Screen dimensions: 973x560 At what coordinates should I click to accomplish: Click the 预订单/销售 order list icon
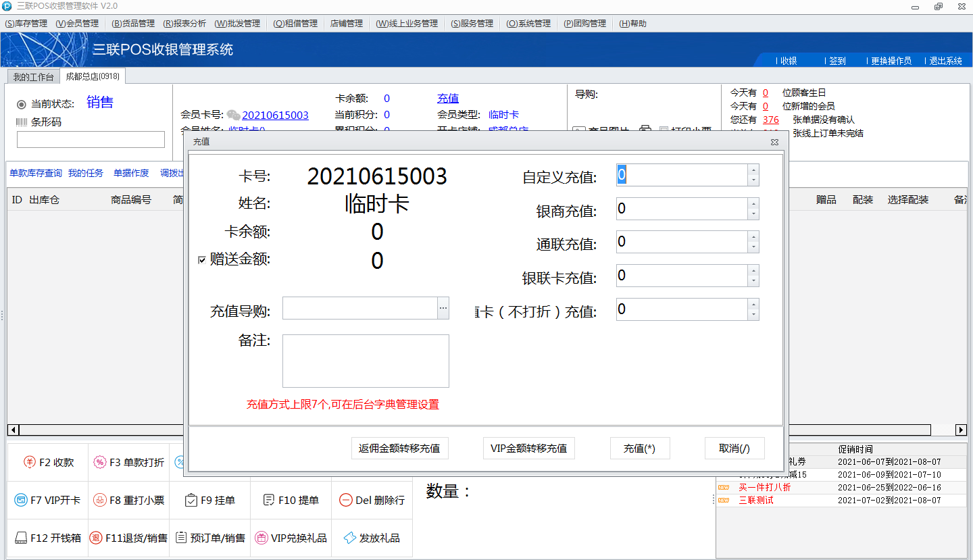(x=181, y=538)
